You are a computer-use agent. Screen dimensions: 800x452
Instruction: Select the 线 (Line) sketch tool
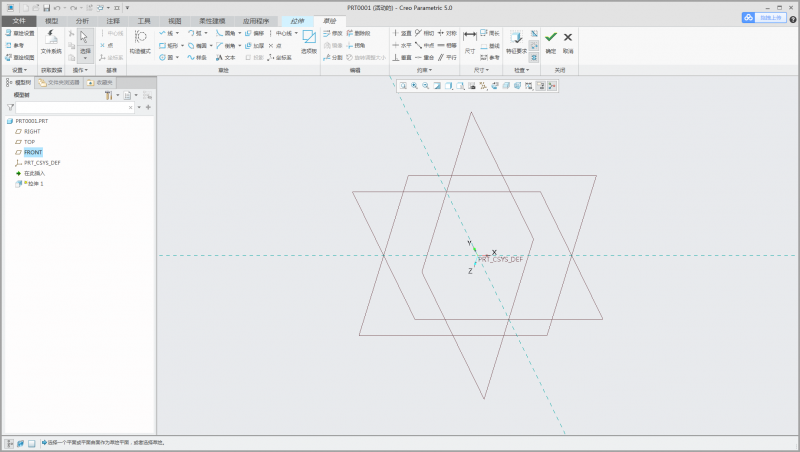click(x=166, y=33)
